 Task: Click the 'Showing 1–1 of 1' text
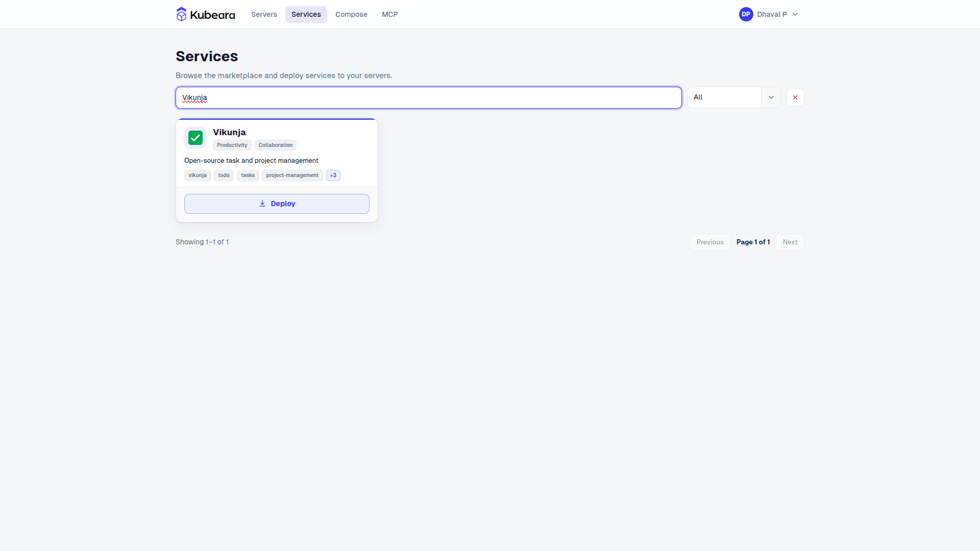(x=202, y=242)
